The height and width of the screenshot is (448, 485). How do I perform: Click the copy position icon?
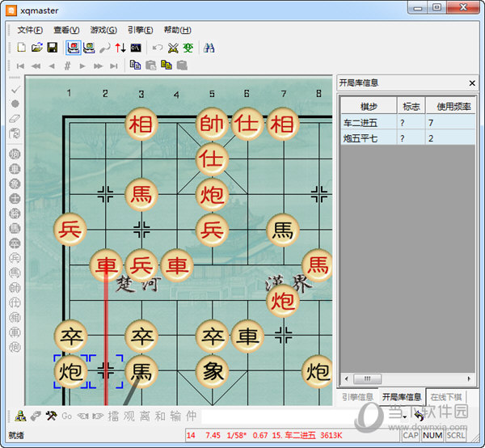point(135,66)
